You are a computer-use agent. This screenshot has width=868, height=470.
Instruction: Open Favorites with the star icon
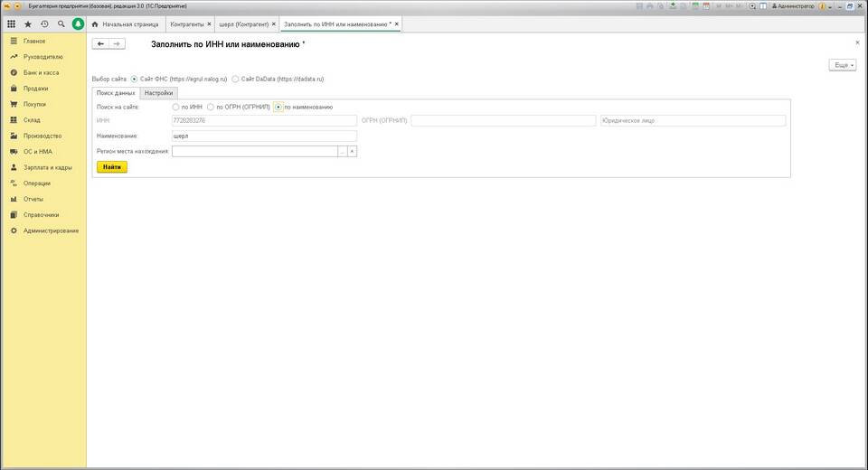(x=28, y=24)
